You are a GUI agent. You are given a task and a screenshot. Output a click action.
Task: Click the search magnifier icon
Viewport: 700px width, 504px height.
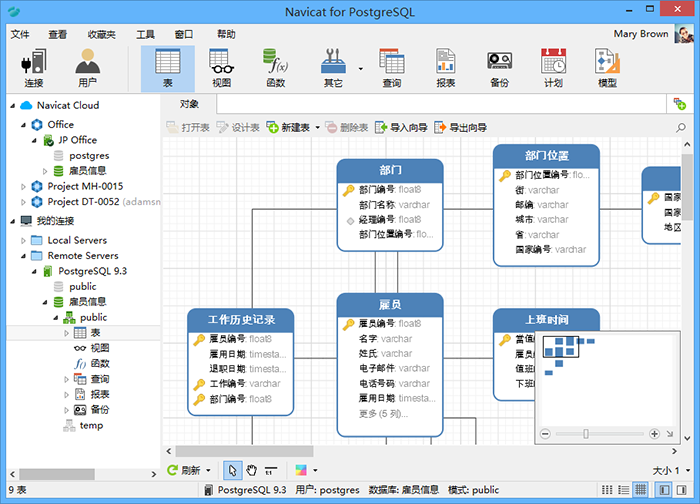(681, 128)
